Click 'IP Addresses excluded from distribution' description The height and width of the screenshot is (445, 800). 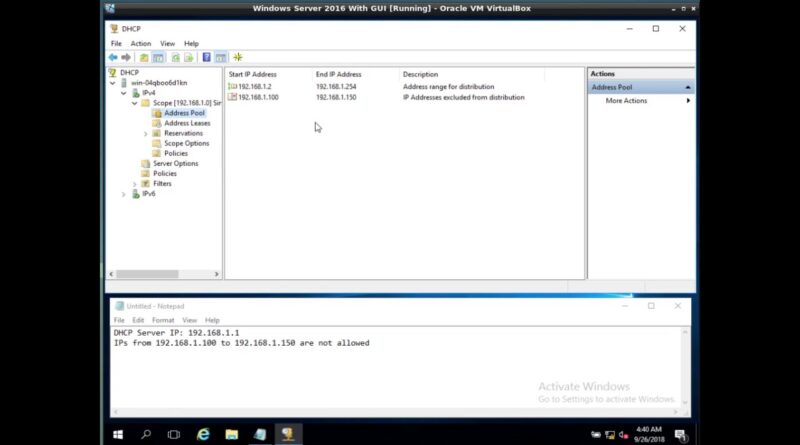[463, 97]
